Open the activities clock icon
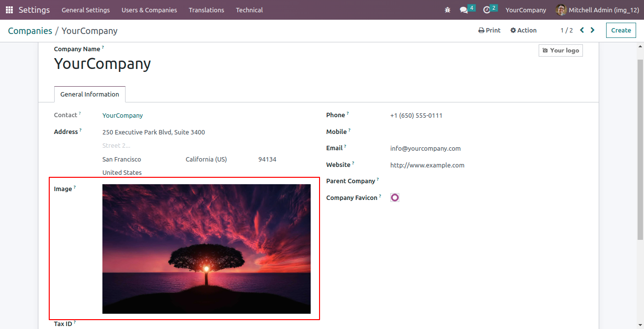 tap(486, 10)
